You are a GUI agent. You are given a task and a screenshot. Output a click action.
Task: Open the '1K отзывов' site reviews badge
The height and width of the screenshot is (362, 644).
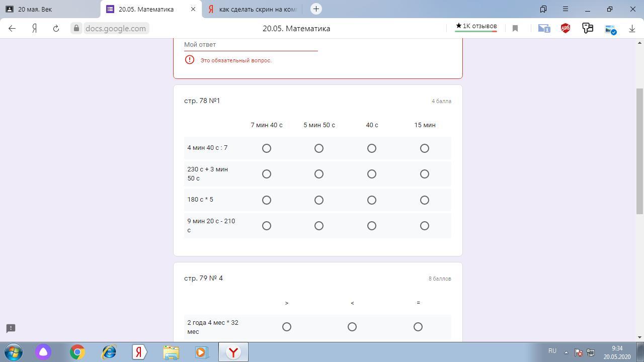[476, 26]
